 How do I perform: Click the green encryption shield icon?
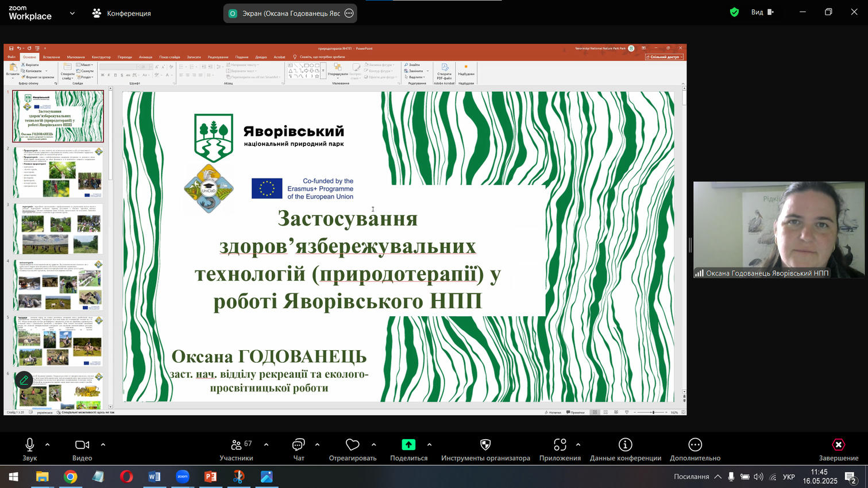click(x=734, y=12)
